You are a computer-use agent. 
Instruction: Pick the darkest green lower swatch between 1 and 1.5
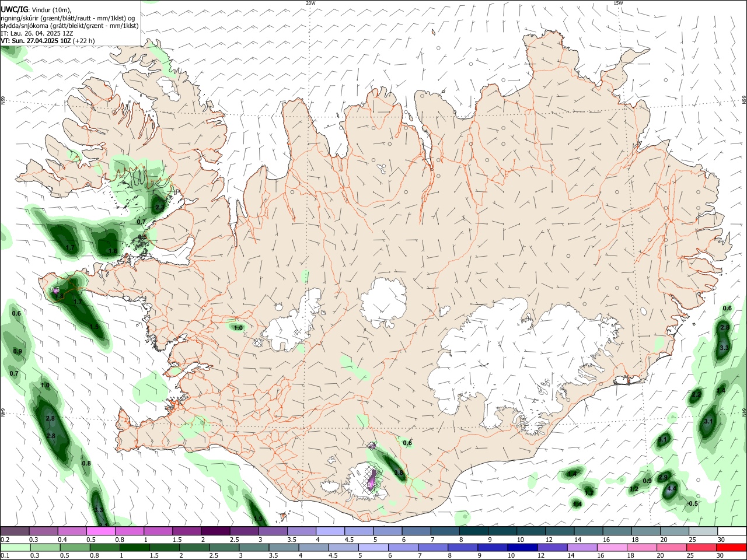click(x=134, y=548)
